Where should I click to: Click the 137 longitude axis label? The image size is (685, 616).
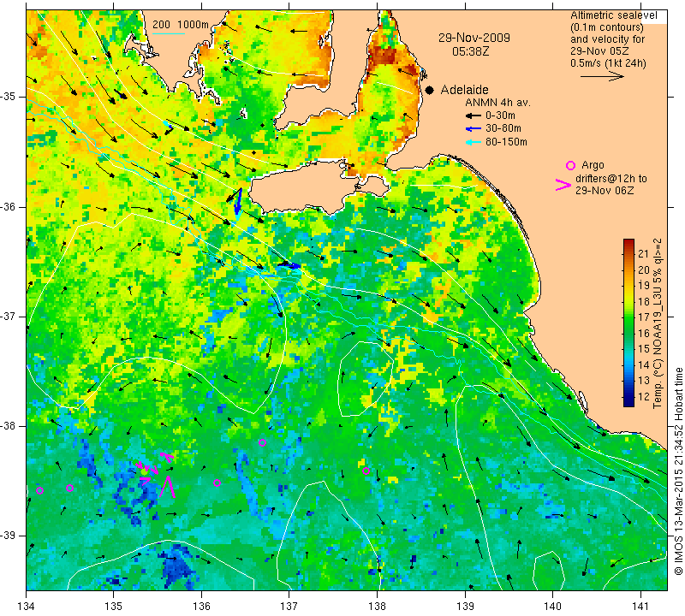pyautogui.click(x=289, y=607)
